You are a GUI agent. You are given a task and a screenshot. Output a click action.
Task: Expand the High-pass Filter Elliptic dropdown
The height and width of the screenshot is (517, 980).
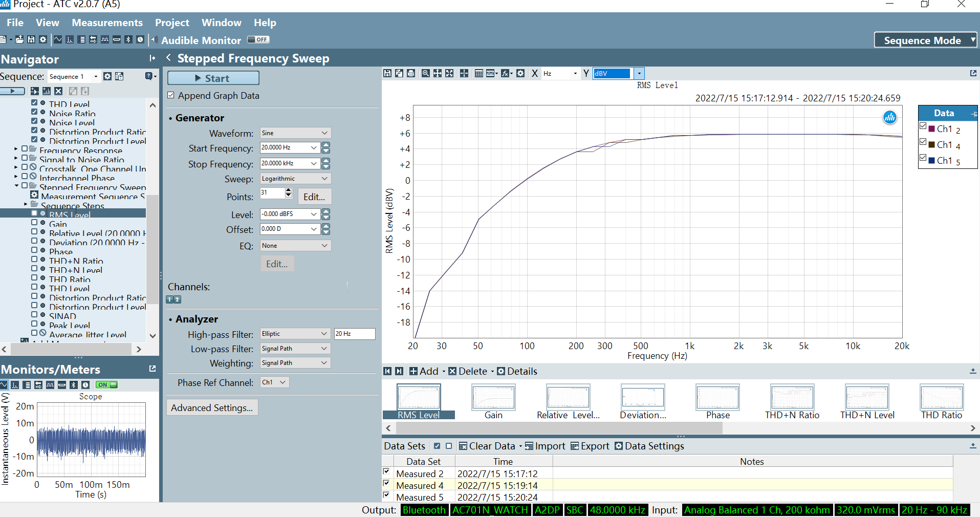(x=295, y=334)
